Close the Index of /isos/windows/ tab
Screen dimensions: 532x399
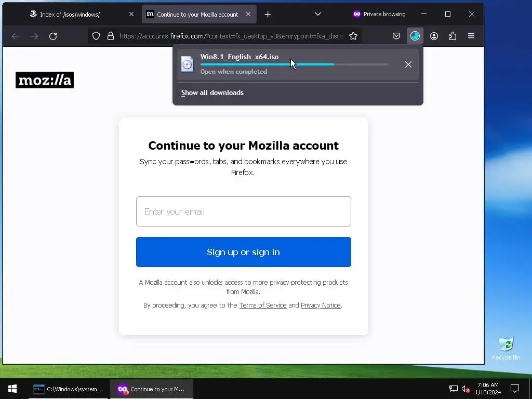coord(131,14)
